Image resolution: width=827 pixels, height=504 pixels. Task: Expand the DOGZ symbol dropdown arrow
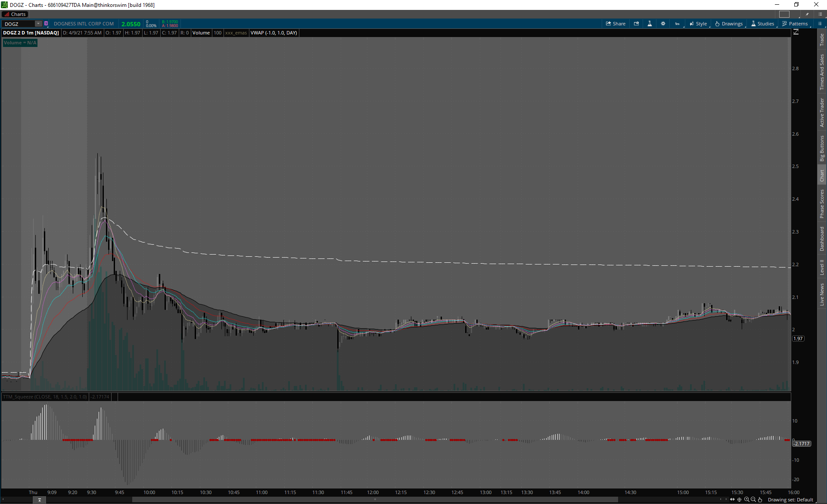pyautogui.click(x=38, y=24)
